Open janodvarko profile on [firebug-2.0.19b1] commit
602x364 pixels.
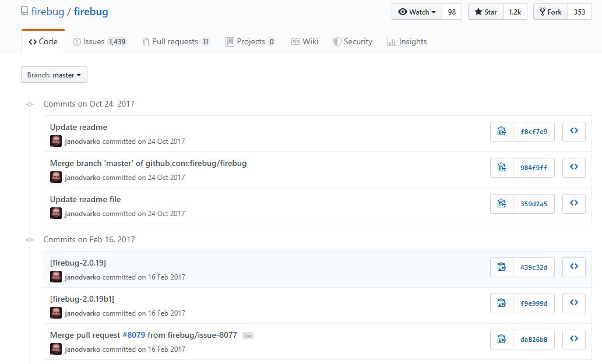(x=83, y=313)
